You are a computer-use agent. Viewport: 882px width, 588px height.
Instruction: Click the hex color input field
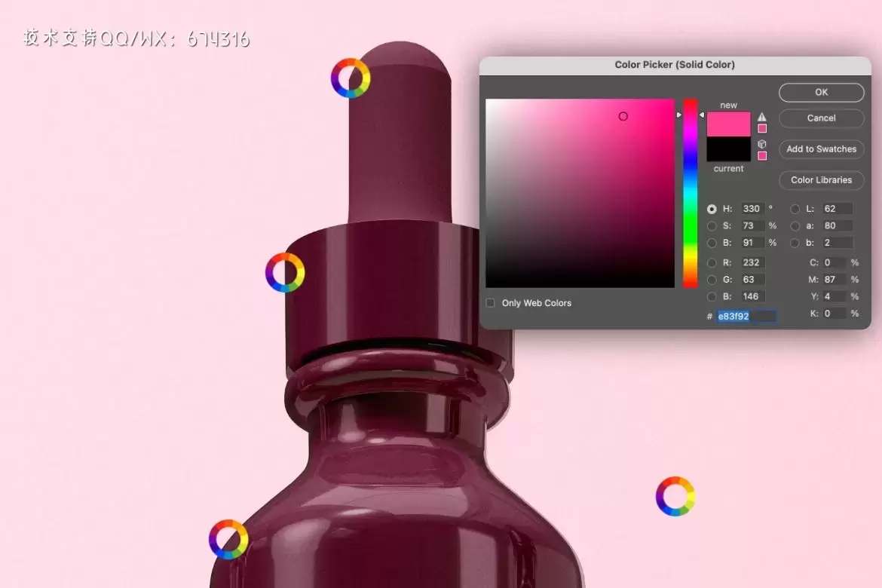(746, 317)
